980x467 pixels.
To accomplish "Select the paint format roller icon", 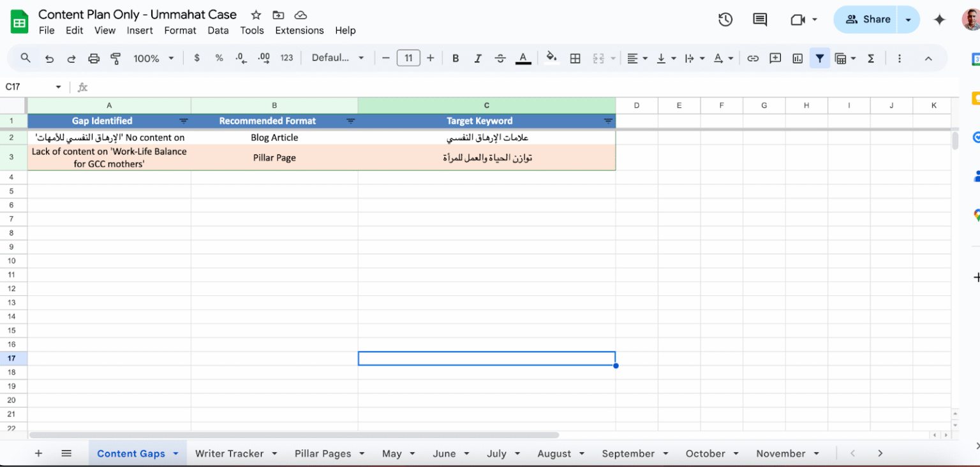I will [x=115, y=58].
